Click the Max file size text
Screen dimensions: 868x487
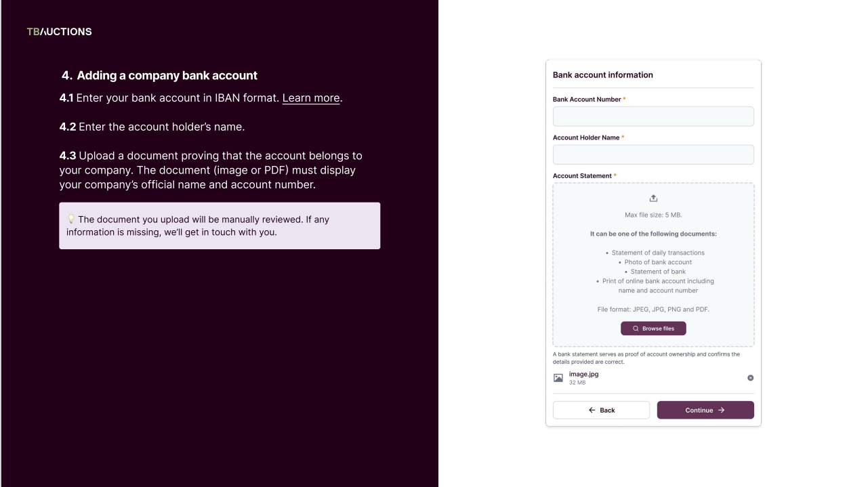[x=653, y=215]
